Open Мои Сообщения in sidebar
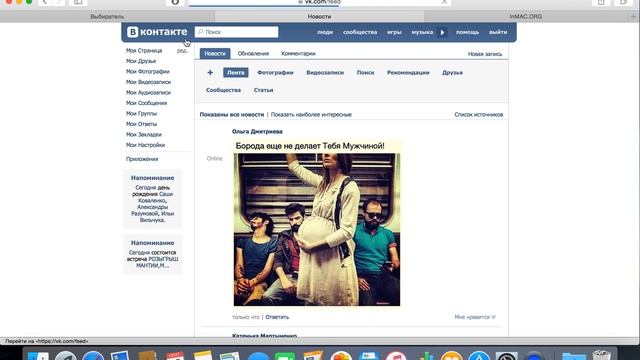 (146, 103)
